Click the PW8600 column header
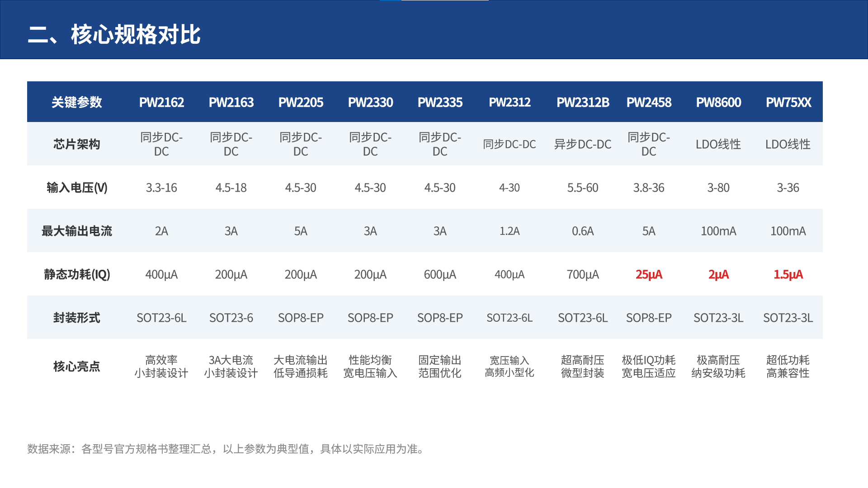Image resolution: width=868 pixels, height=488 pixels. [718, 102]
